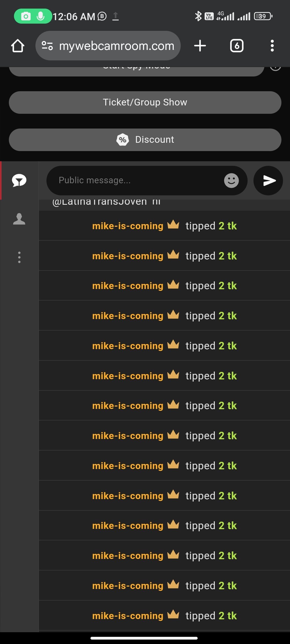Tap the crown badge in first tip row
Screen dimensions: 290x644
(x=173, y=224)
